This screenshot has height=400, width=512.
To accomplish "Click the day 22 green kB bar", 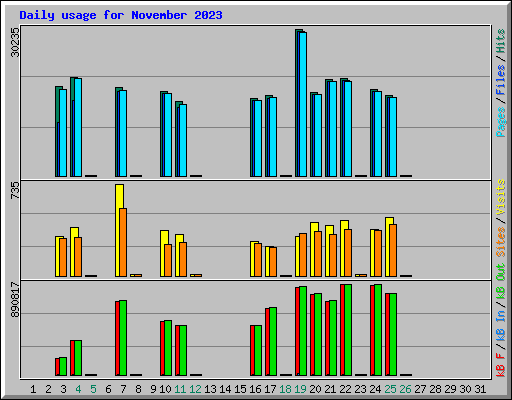I will [348, 330].
